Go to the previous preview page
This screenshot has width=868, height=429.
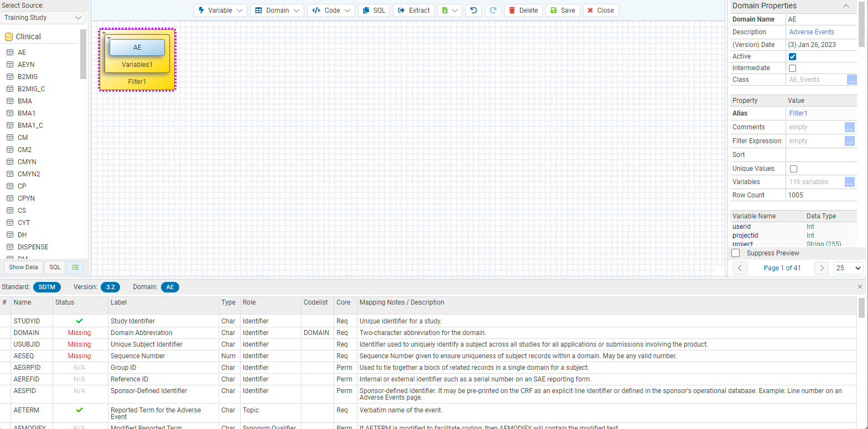(740, 268)
